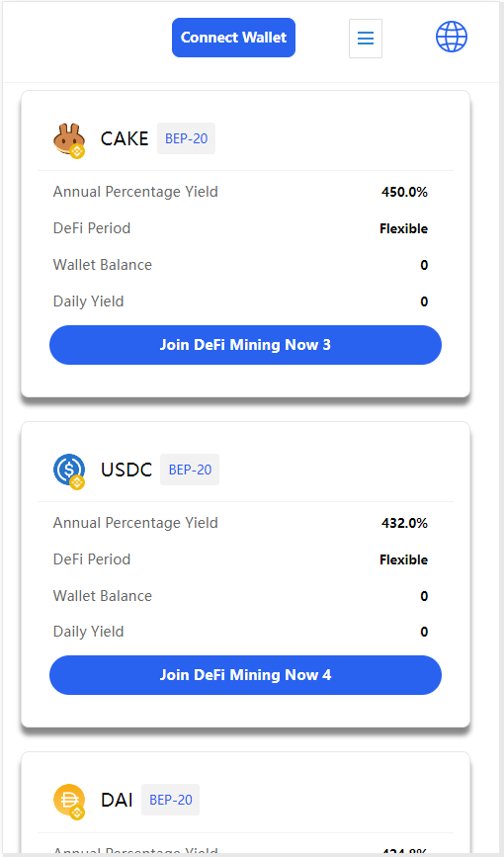Open the globe language selector
The width and height of the screenshot is (504, 857).
[452, 37]
